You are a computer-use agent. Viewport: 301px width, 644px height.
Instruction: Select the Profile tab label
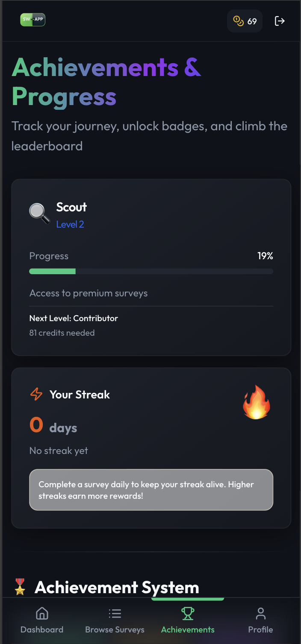(260, 629)
